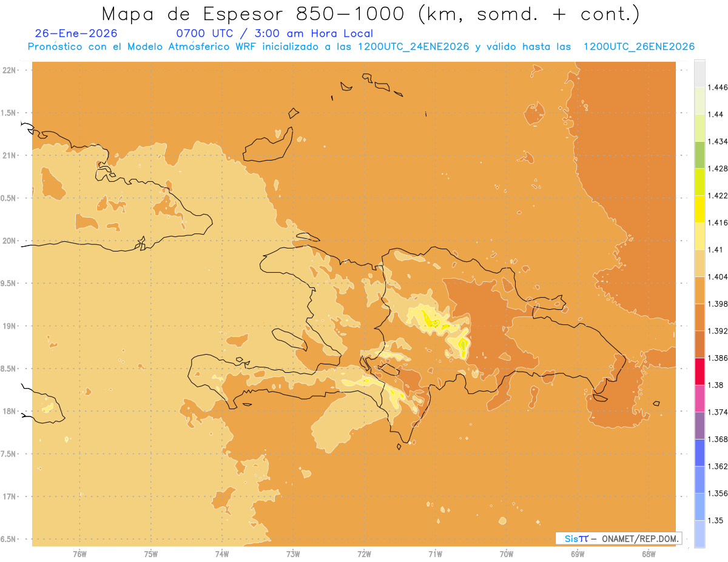
Task: Click the '17N' latitude axis label
Action: (8, 497)
